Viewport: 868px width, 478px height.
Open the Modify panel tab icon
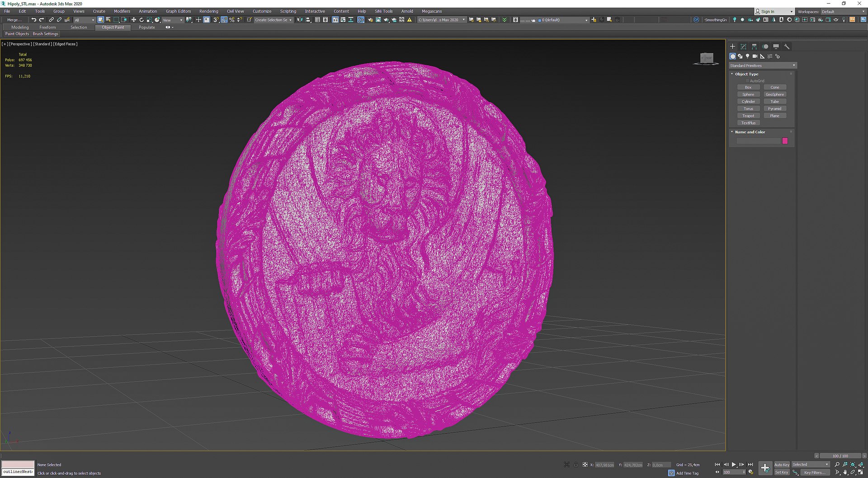pos(743,47)
